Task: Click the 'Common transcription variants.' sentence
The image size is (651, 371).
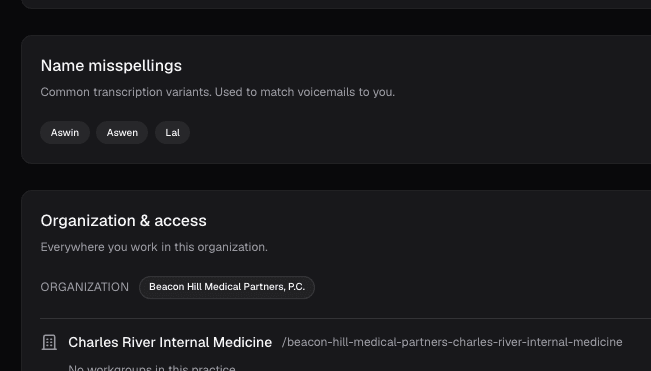Action: [x=127, y=92]
